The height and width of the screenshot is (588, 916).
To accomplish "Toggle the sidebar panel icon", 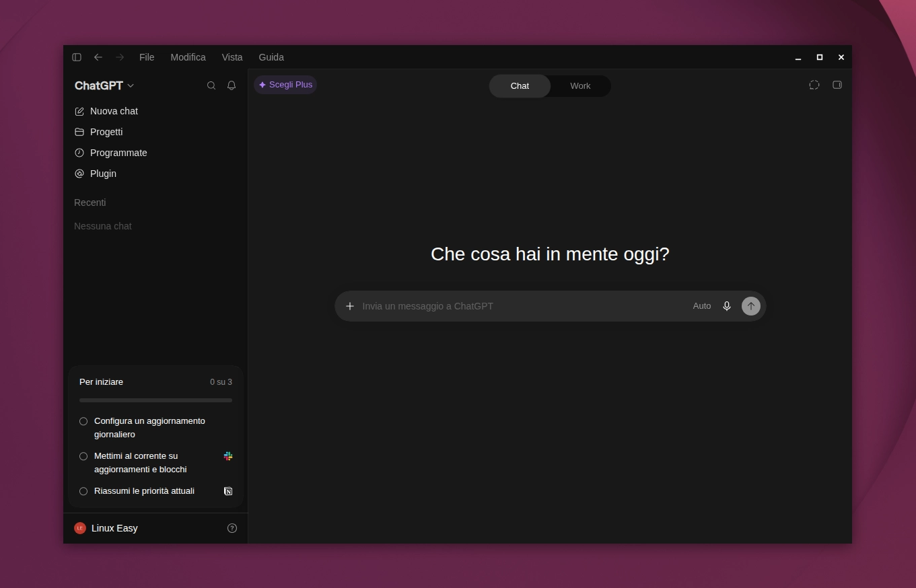I will point(77,57).
